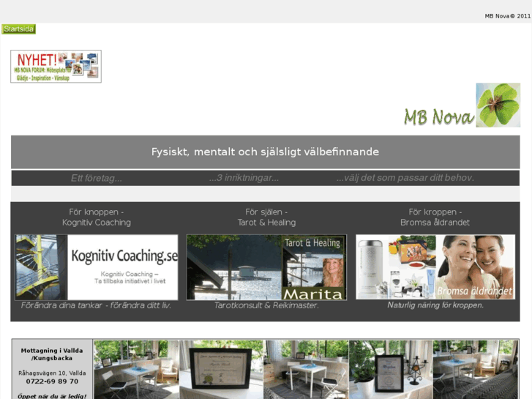Click the 'Öppet när du är ledig!' text
The image size is (532, 399).
(52, 396)
